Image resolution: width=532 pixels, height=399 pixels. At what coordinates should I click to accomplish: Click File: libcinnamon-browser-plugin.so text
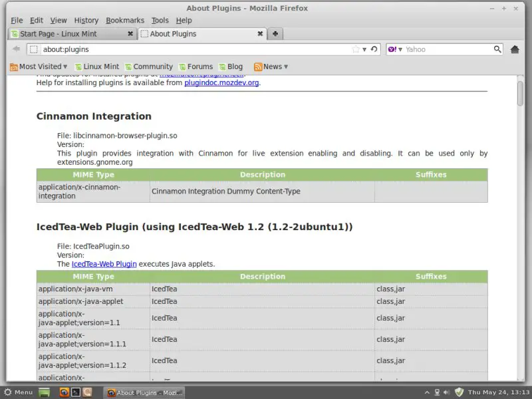[x=117, y=136]
